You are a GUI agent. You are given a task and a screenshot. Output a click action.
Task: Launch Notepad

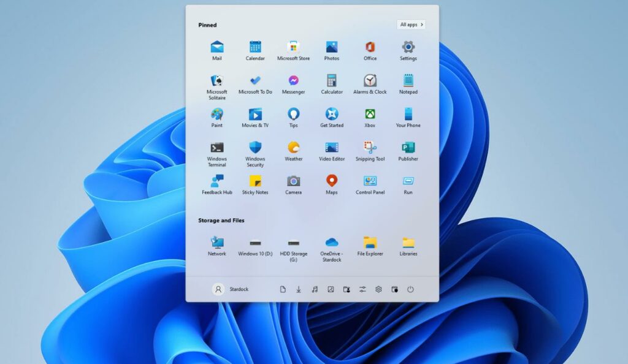coord(408,85)
